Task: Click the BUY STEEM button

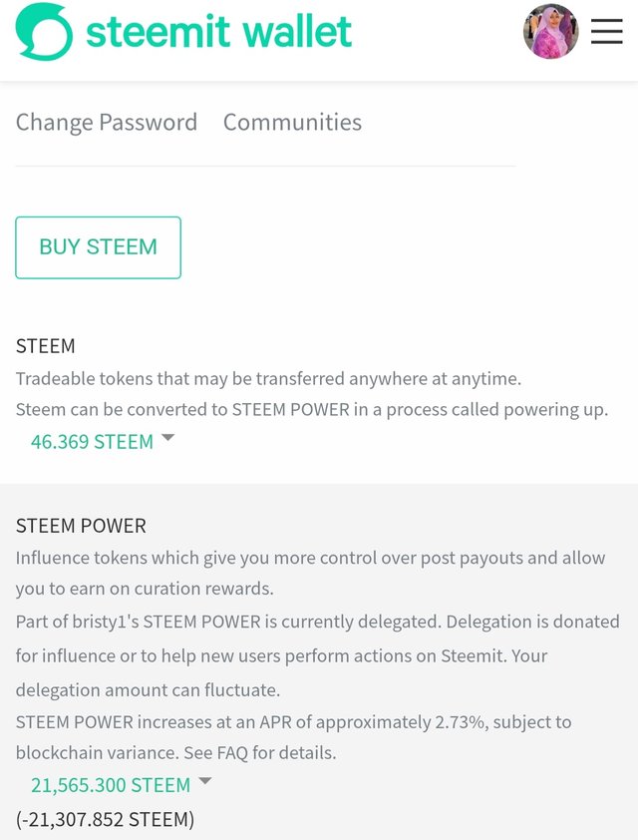Action: coord(99,247)
